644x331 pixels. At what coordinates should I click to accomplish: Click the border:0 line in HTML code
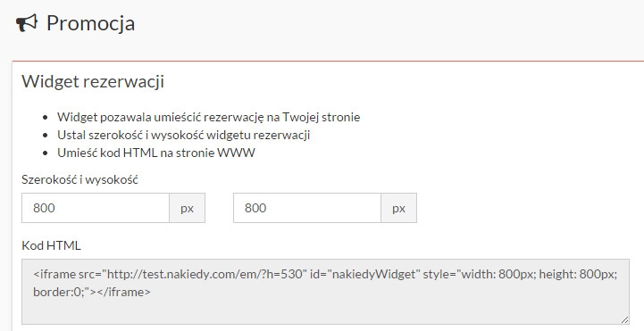pyautogui.click(x=62, y=292)
